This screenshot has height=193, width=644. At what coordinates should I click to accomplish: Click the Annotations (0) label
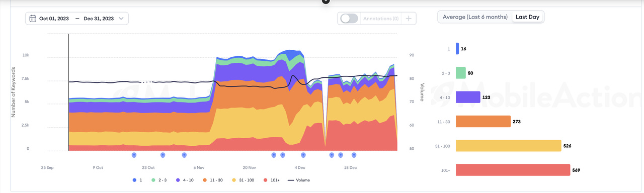point(381,19)
